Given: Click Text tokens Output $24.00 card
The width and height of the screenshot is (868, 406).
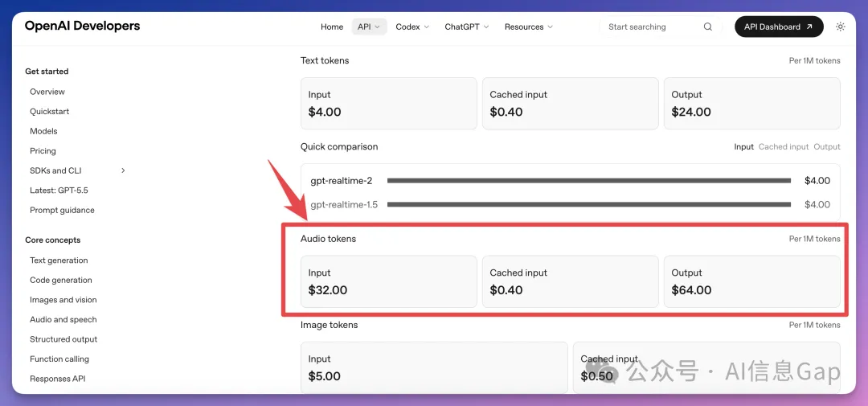Looking at the screenshot, I should click(x=752, y=104).
